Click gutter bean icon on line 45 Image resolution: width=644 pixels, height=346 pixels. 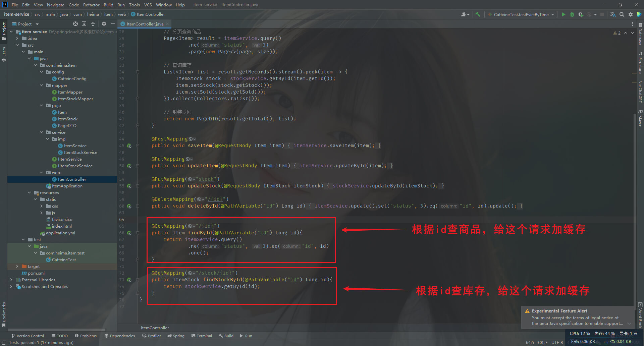[x=129, y=146]
